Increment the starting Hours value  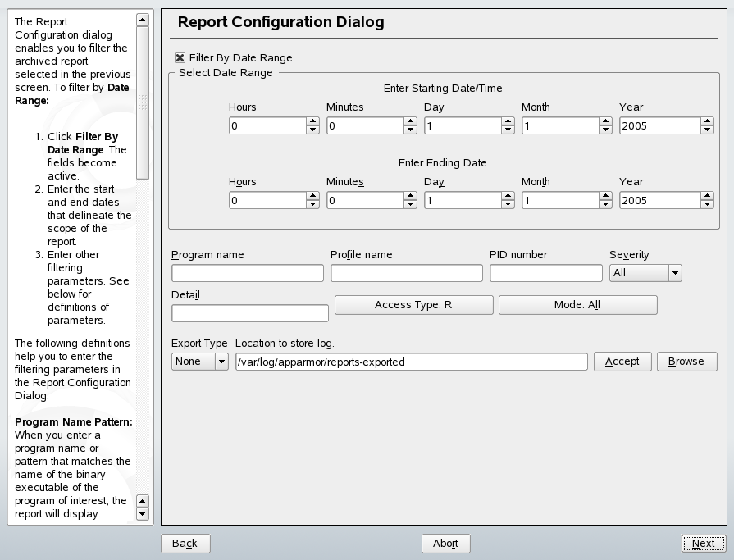pos(312,121)
